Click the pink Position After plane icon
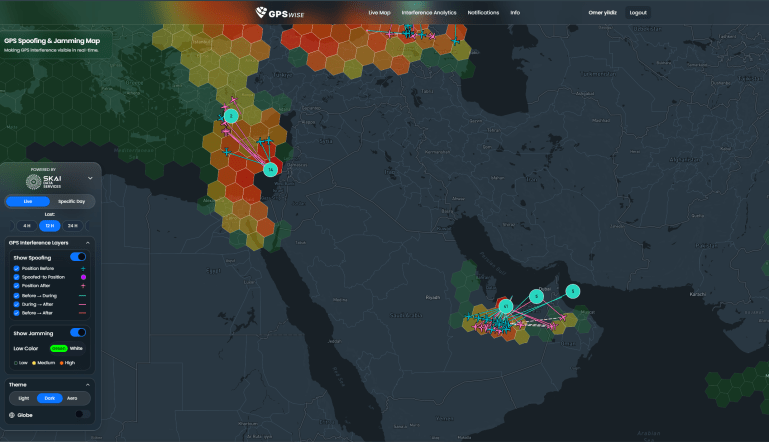This screenshot has width=769, height=442. (83, 286)
